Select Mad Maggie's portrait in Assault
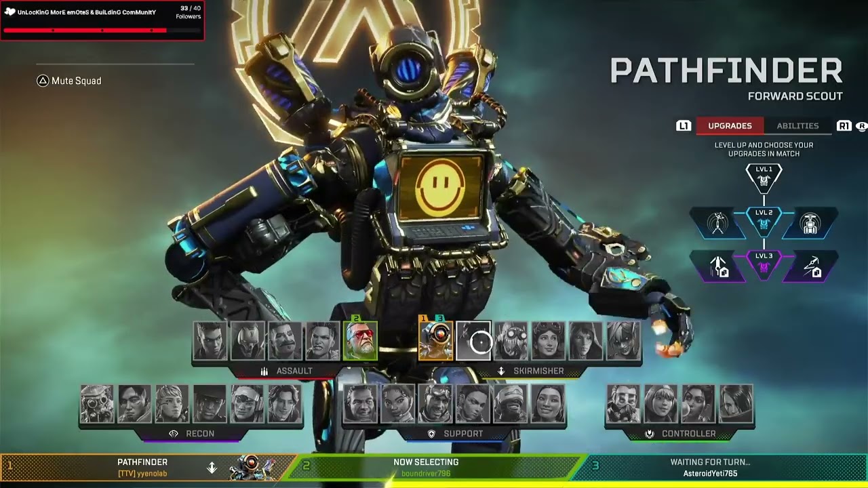 [322, 341]
